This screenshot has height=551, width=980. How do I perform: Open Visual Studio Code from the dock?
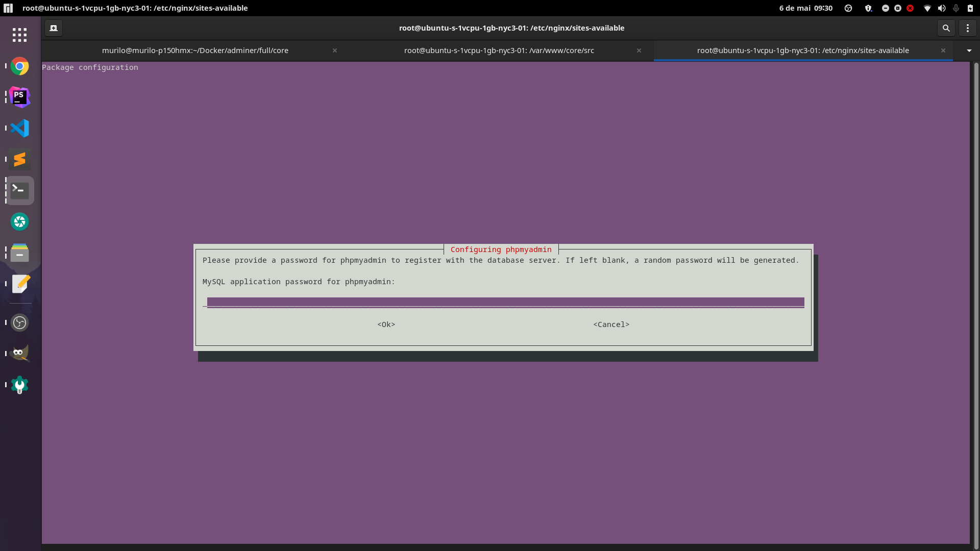pos(19,128)
